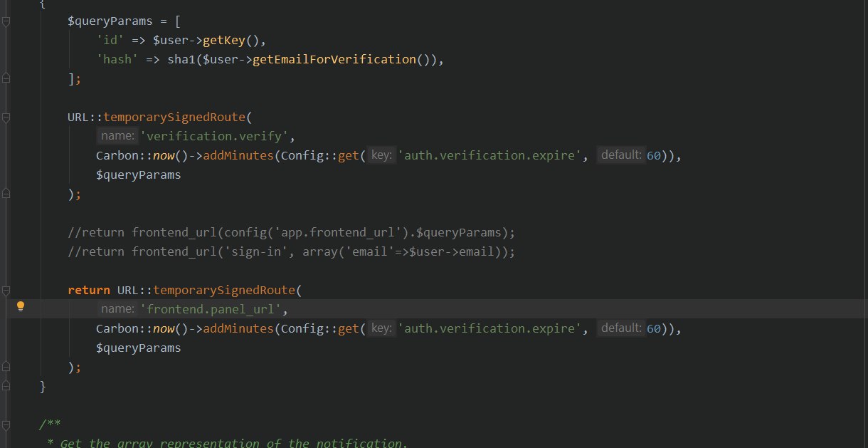The height and width of the screenshot is (448, 868).
Task: Click fold marker on the closing '}' line
Action: (x=6, y=387)
